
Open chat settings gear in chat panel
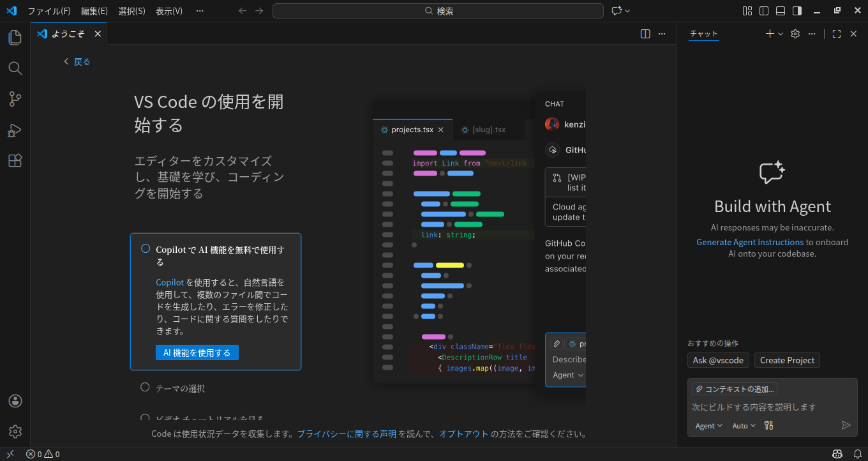point(795,34)
